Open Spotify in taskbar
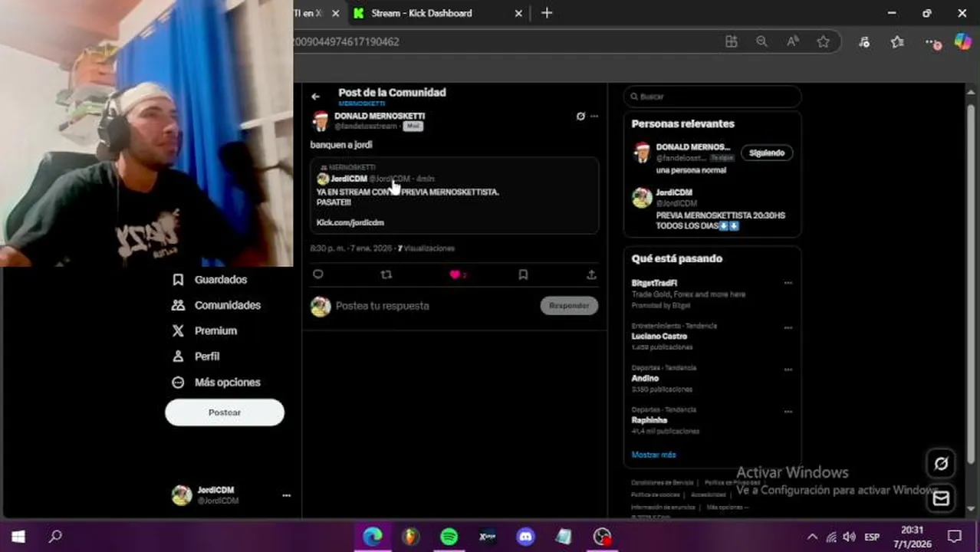980x552 pixels. [449, 537]
